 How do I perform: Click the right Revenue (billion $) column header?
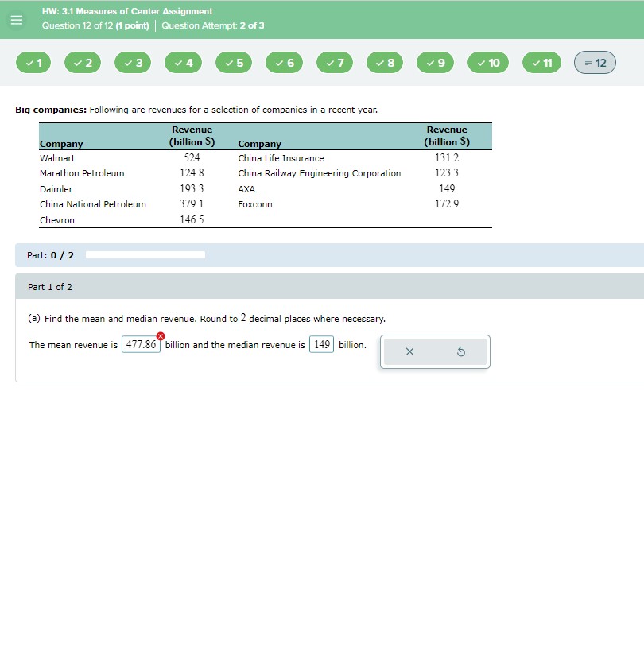[447, 136]
